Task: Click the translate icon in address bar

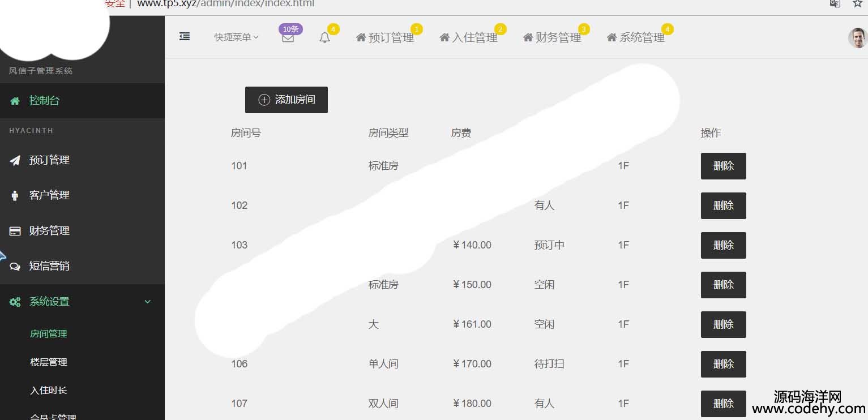Action: click(x=835, y=3)
